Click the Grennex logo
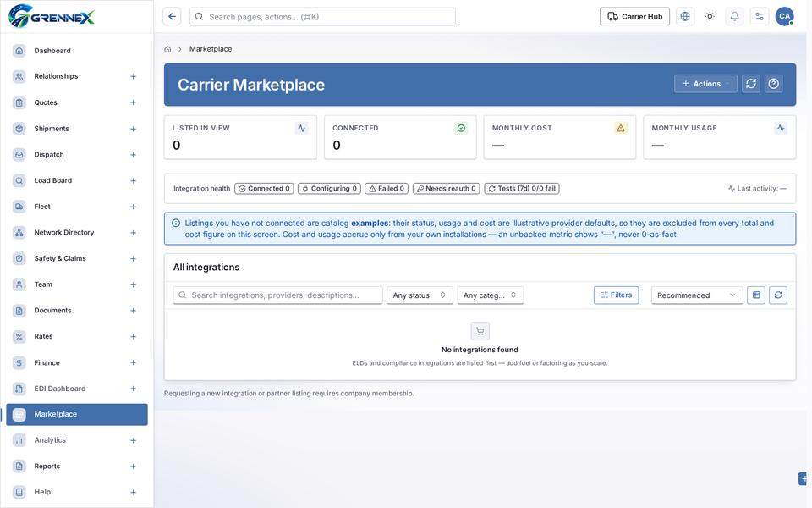 pos(52,17)
